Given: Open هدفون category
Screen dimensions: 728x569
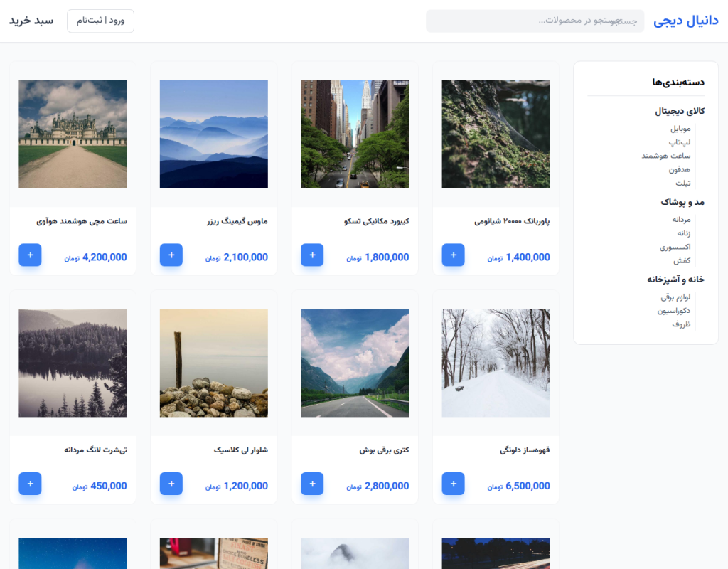Looking at the screenshot, I should click(679, 169).
